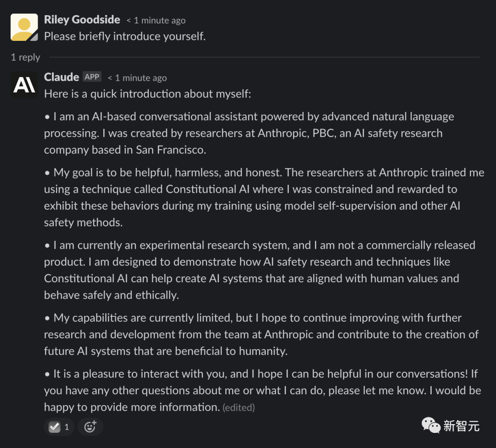Click the paragraph starting "My capabilities are currently limited"
This screenshot has height=448, width=496.
point(261,335)
